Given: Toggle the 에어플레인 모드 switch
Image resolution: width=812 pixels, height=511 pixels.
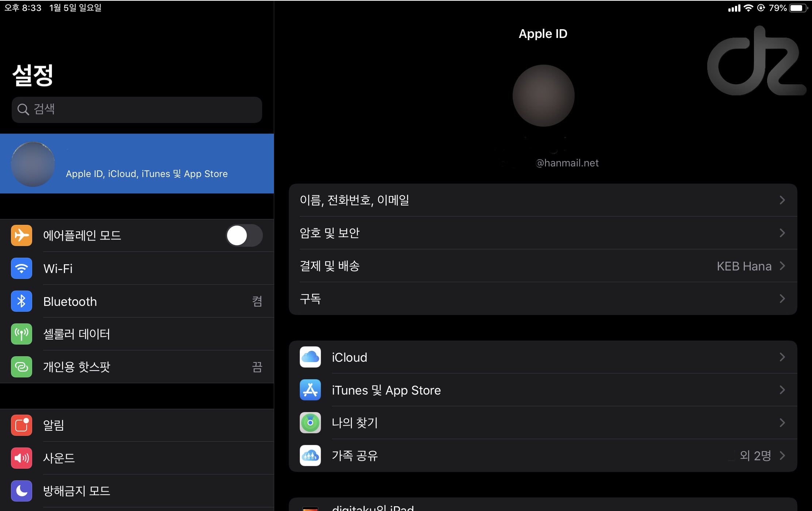Looking at the screenshot, I should 244,235.
